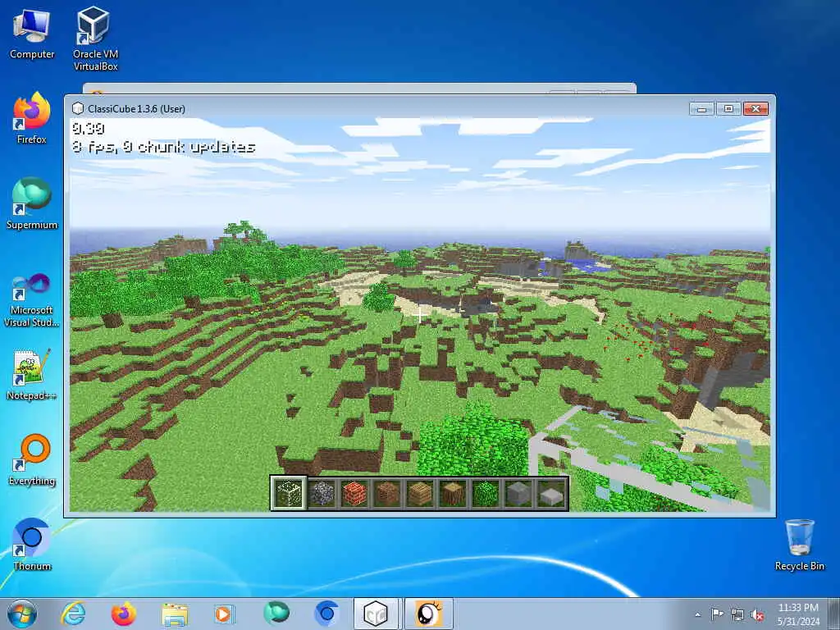
Task: Open Windows Explorer from the taskbar
Action: click(175, 614)
